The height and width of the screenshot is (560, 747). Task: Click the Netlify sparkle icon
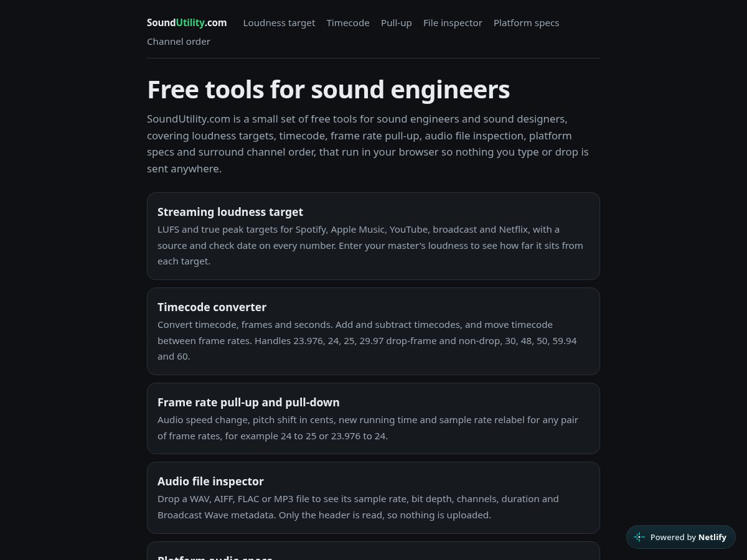pos(639,537)
